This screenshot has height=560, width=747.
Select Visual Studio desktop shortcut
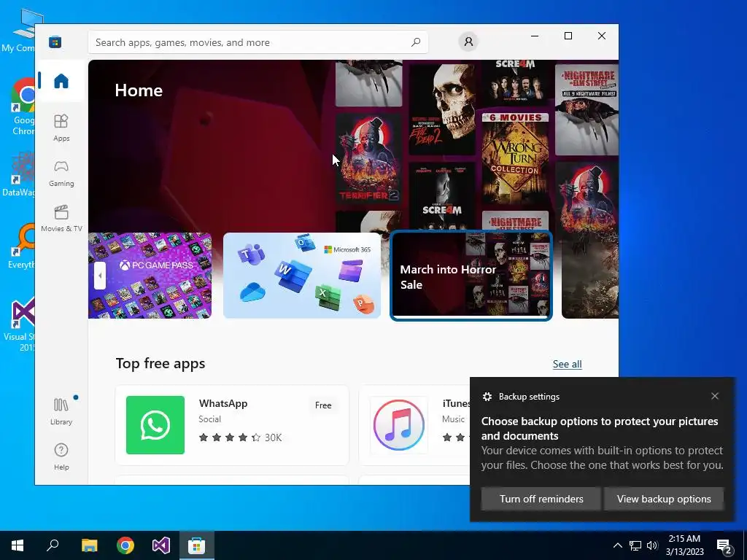tap(20, 324)
